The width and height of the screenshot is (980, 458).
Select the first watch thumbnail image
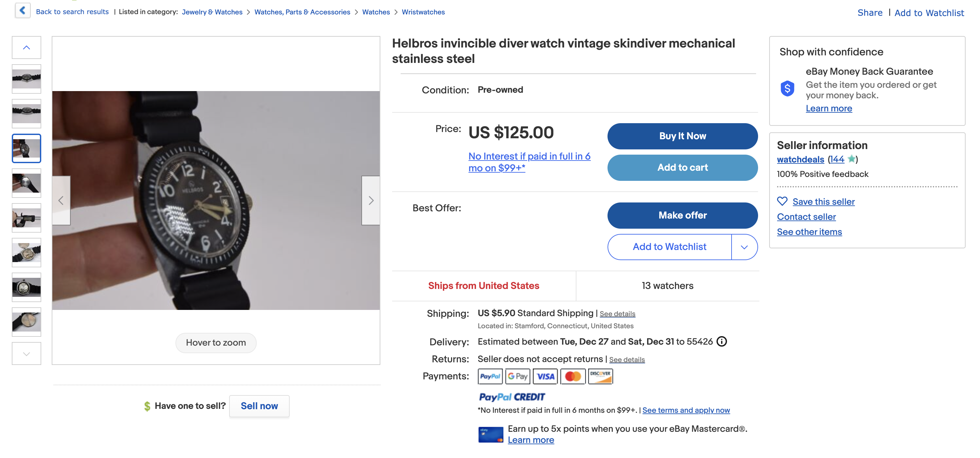coord(26,79)
